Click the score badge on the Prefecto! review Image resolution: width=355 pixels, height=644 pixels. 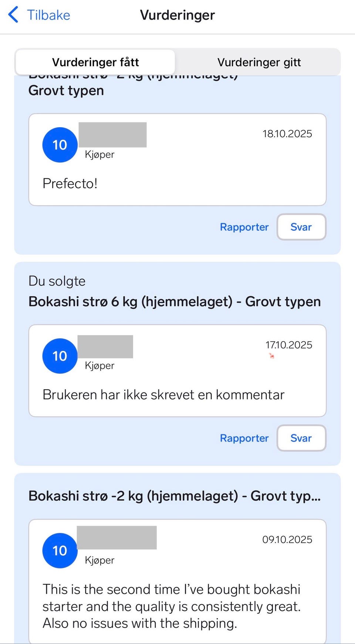[60, 145]
